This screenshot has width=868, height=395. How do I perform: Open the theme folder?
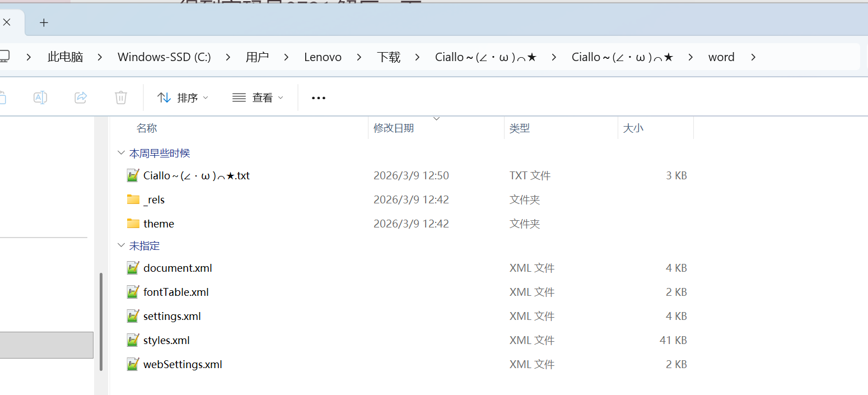158,223
